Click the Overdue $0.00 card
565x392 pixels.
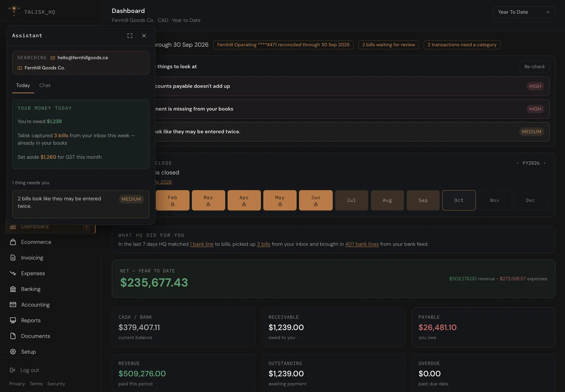pos(484,373)
